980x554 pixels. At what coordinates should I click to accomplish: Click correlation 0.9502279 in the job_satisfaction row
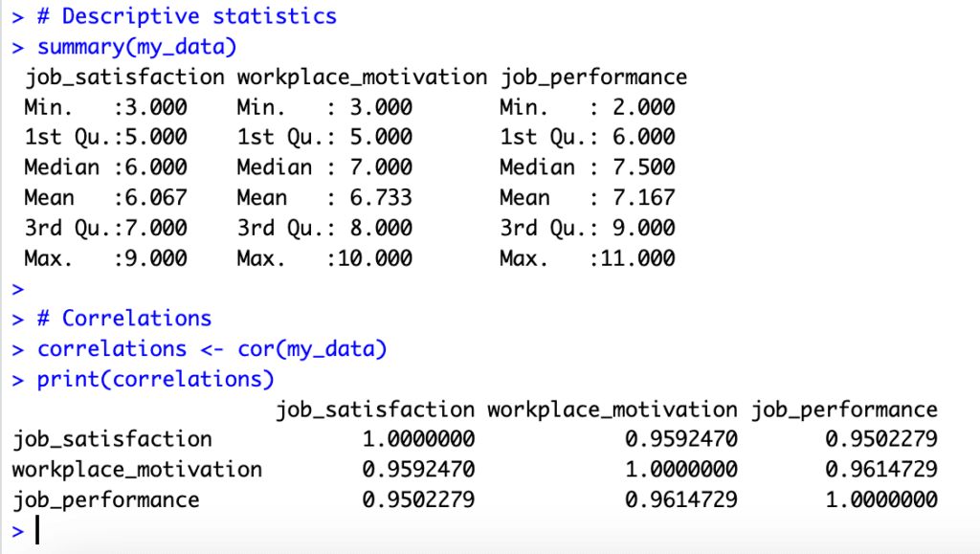tap(880, 439)
